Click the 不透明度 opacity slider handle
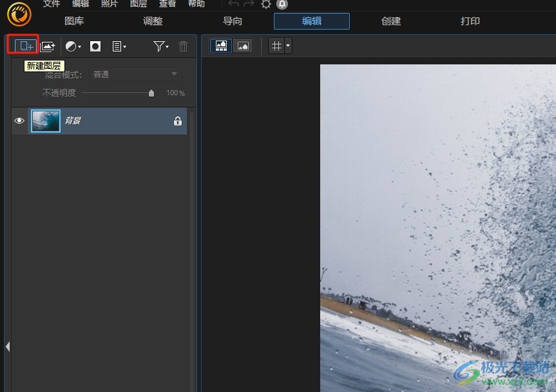556x392 pixels. pyautogui.click(x=151, y=93)
